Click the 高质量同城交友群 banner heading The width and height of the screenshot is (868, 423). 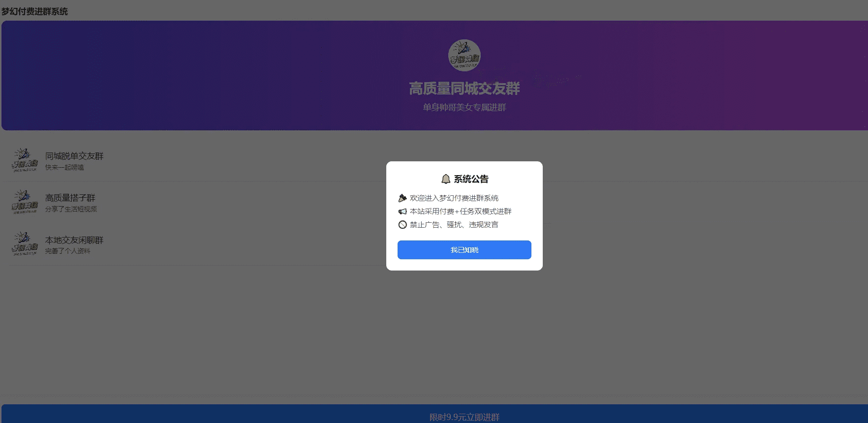tap(464, 89)
